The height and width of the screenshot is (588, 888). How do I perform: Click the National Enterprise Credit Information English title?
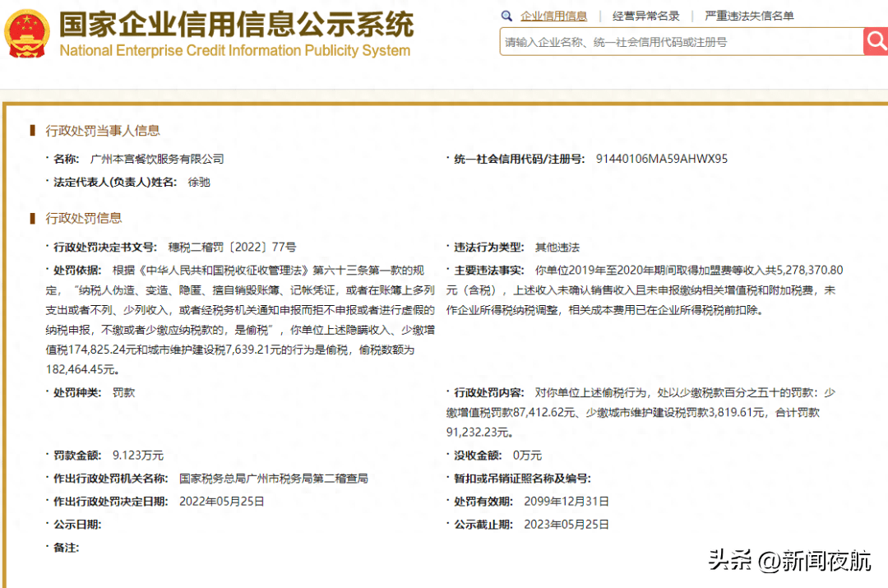pos(234,50)
